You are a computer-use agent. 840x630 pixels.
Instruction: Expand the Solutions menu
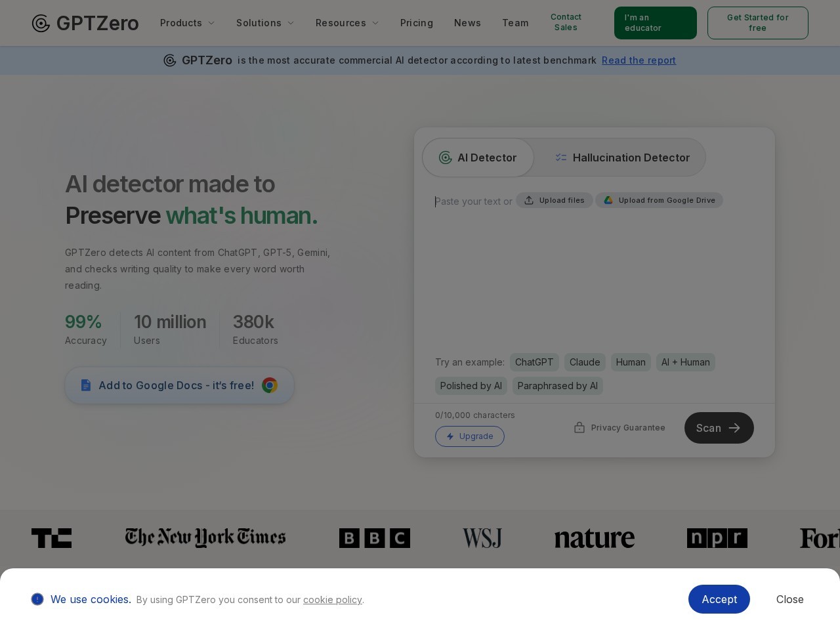265,23
